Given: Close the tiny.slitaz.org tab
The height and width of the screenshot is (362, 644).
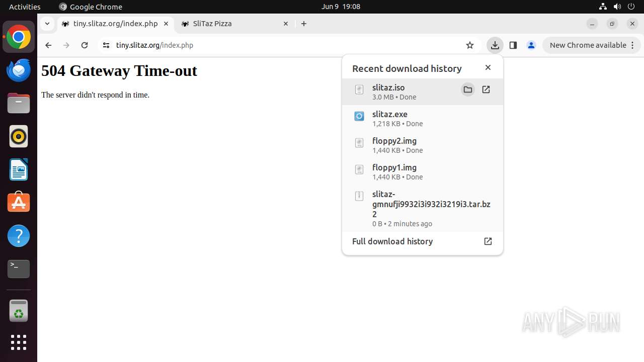Looking at the screenshot, I should click(x=166, y=24).
